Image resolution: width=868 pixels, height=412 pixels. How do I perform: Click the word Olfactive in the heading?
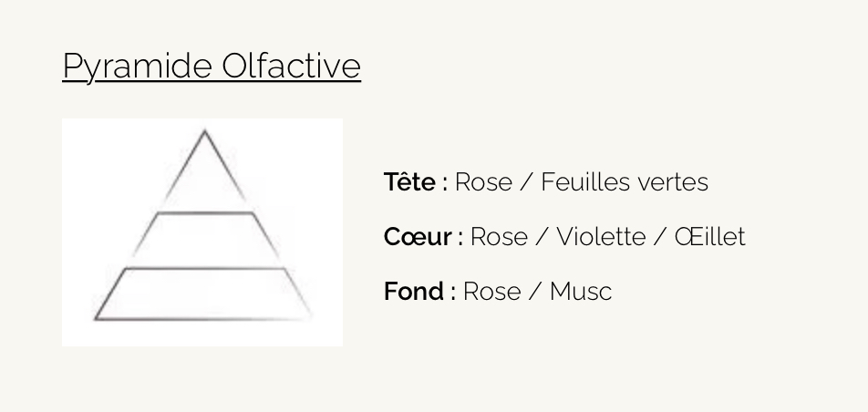(292, 65)
